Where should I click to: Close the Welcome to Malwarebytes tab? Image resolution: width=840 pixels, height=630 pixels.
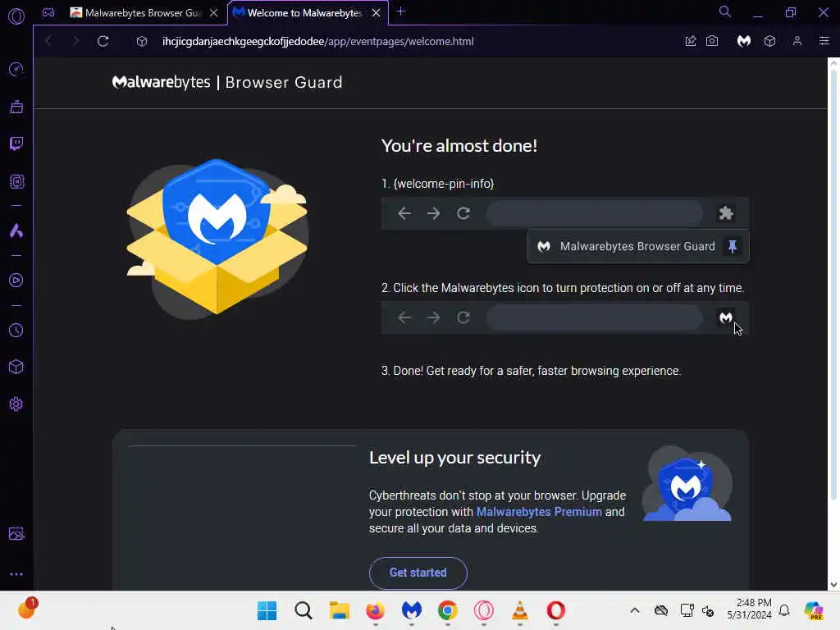point(376,13)
